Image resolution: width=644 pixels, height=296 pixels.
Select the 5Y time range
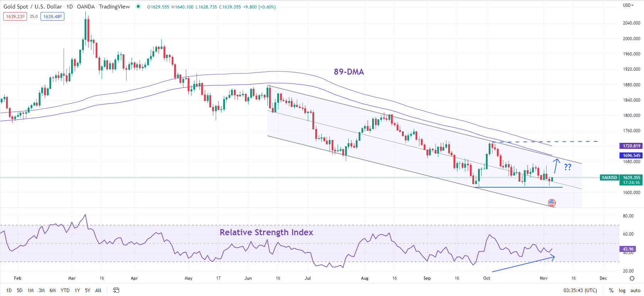tap(87, 290)
